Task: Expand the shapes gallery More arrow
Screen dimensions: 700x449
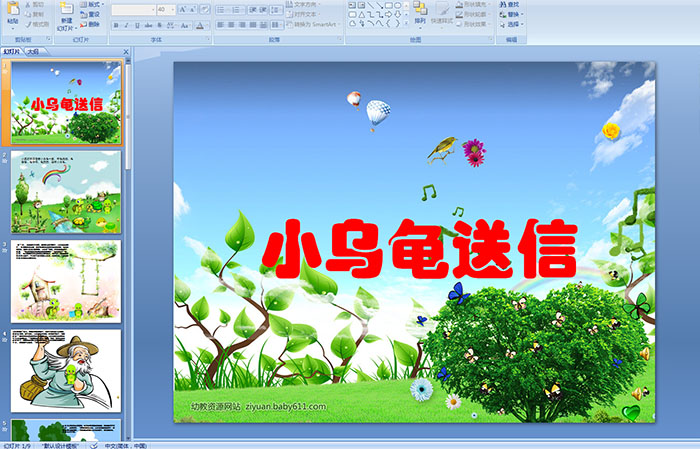Action: [x=406, y=24]
